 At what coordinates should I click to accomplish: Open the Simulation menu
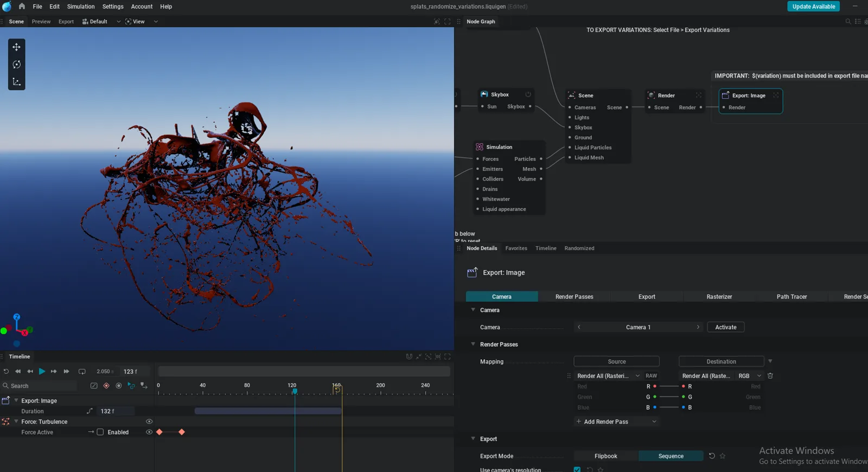(81, 7)
